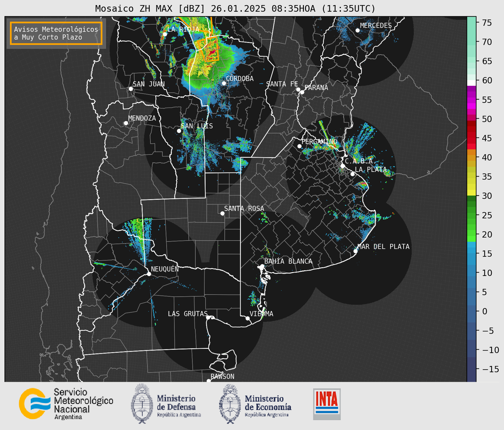Click the BAHÍA BLANCA label
Image resolution: width=504 pixels, height=430 pixels.
click(288, 261)
